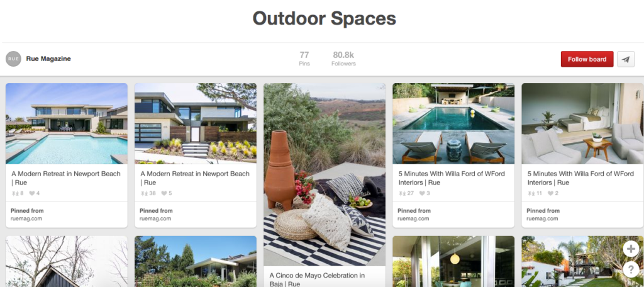
Task: Click the heart icon showing 5 likes
Action: pyautogui.click(x=164, y=193)
